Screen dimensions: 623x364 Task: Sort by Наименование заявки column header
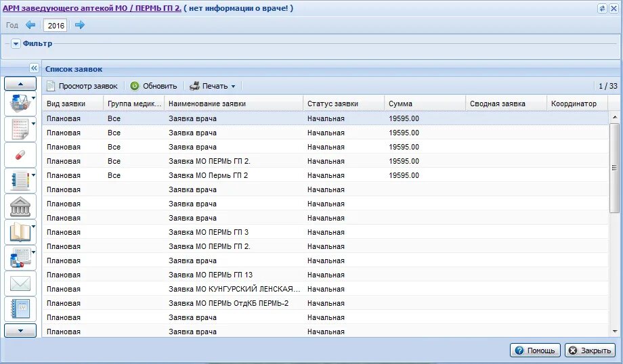click(x=234, y=104)
